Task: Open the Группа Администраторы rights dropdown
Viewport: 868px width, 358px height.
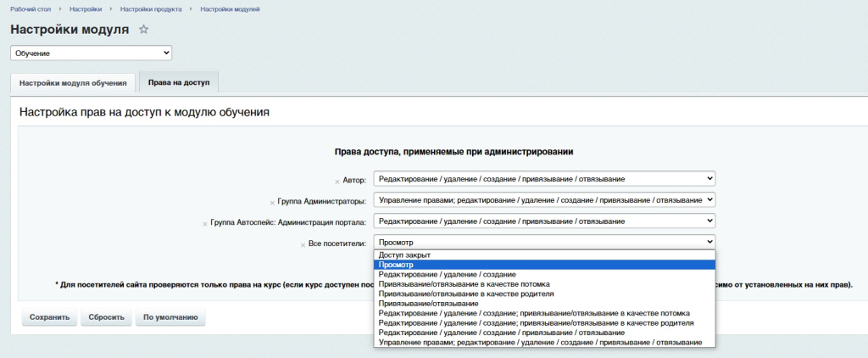Action: tap(545, 200)
